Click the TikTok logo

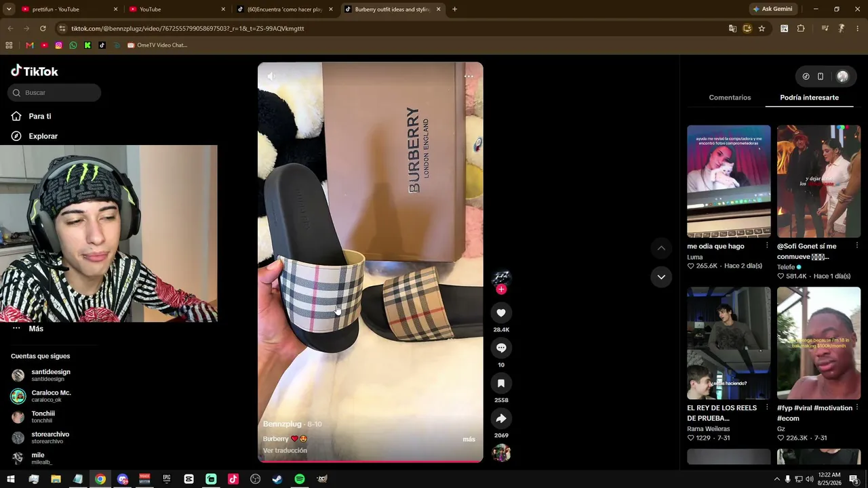(35, 71)
